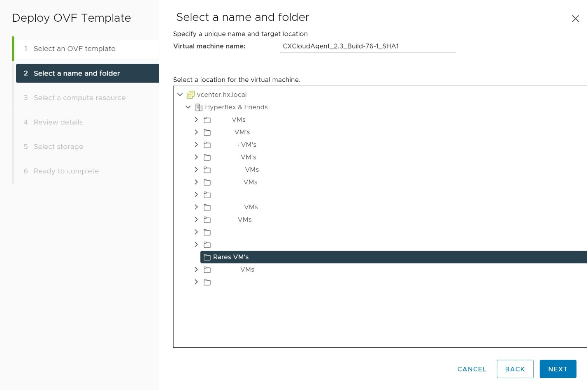Click the first folder icon under Hyperflex & Friends
The width and height of the screenshot is (588, 390).
207,120
